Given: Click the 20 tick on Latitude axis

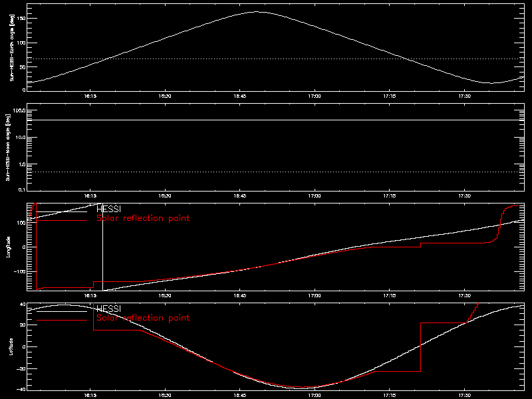Looking at the screenshot, I should click(23, 325).
